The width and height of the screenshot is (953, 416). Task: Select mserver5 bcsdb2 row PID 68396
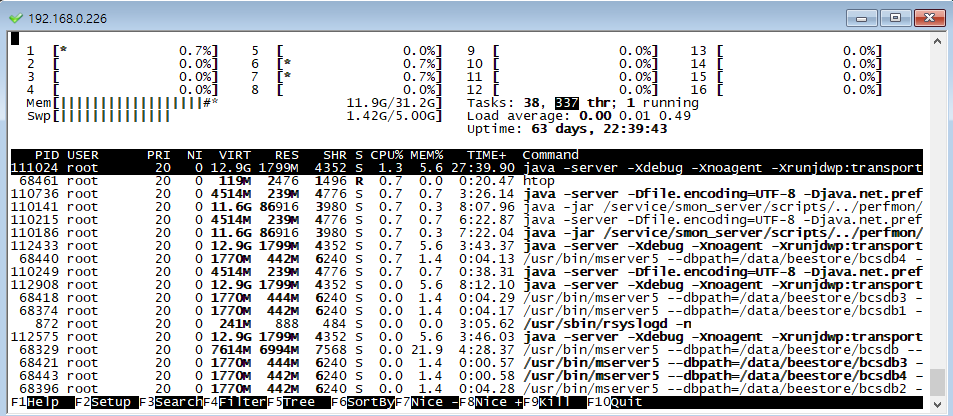pyautogui.click(x=467, y=389)
